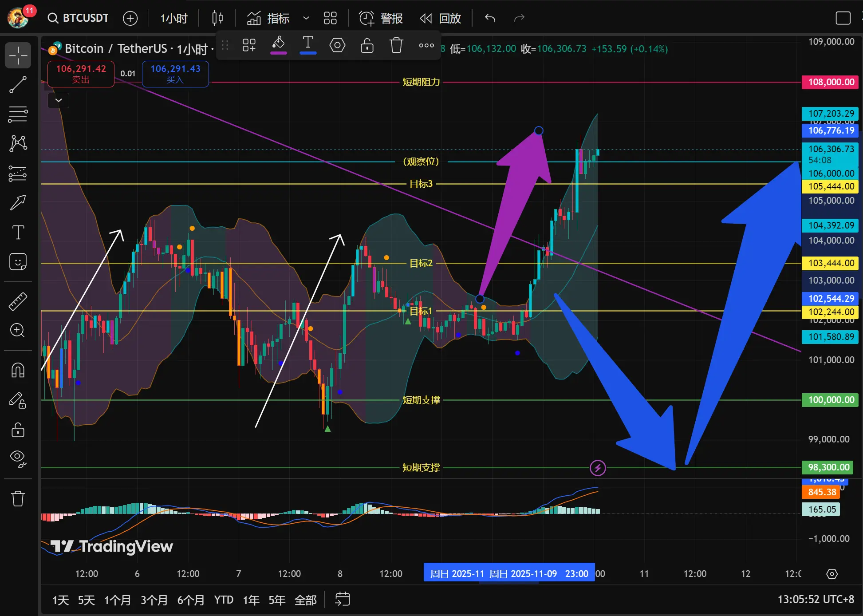The width and height of the screenshot is (863, 616).
Task: Activate the magnet snap mode
Action: pos(18,370)
